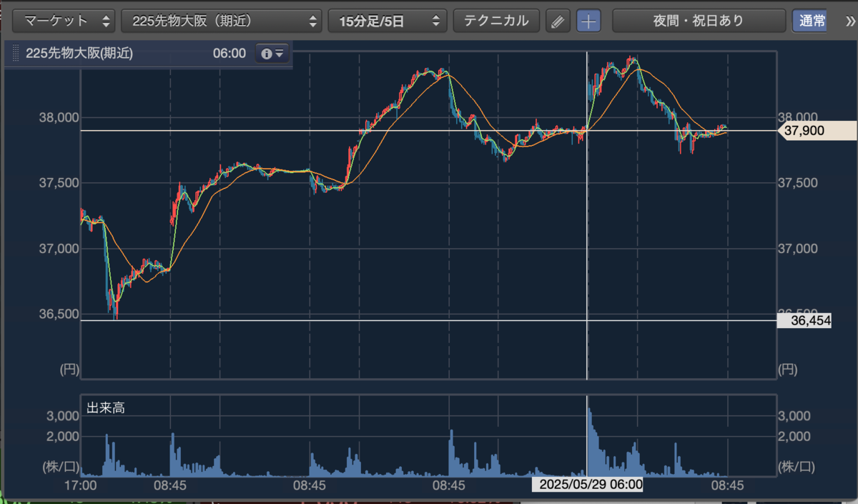Open the テクニカル indicators button

click(496, 21)
